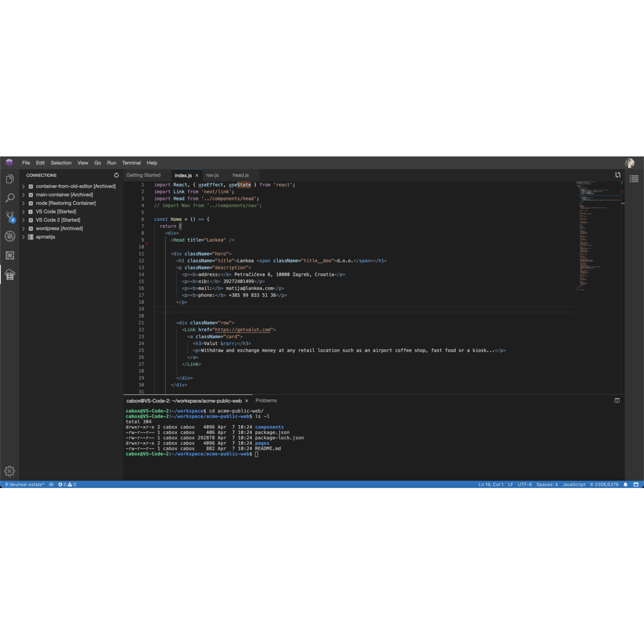Split the terminal panel layout

617,400
